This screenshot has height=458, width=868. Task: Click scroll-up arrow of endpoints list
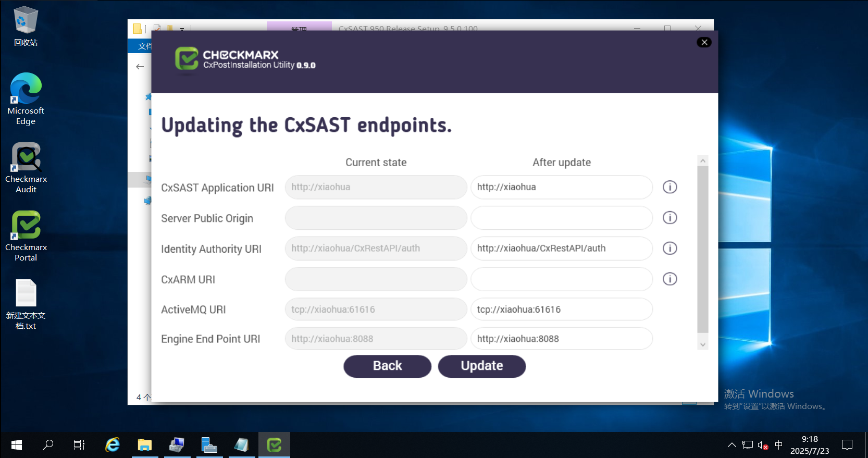pos(703,160)
